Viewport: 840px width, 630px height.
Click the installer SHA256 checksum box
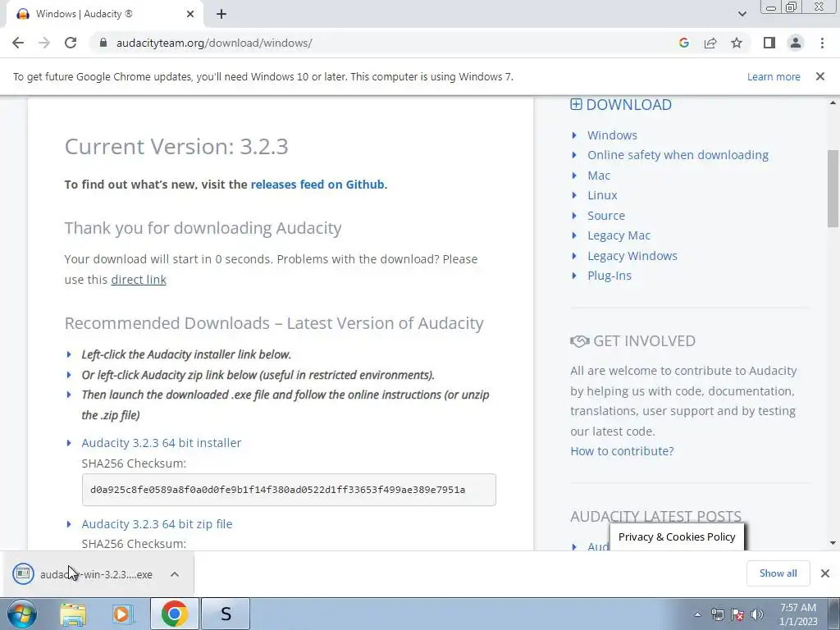[289, 490]
